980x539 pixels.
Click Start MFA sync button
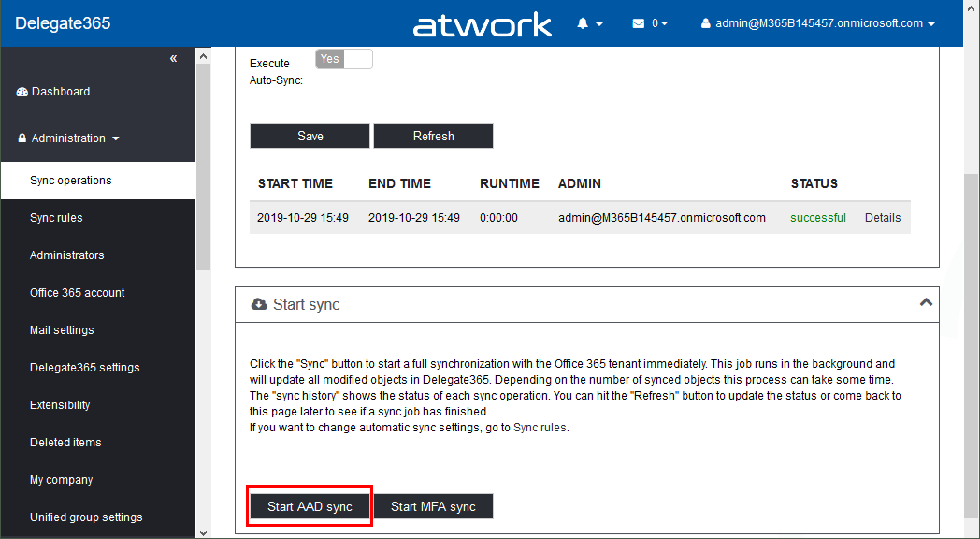coord(433,506)
